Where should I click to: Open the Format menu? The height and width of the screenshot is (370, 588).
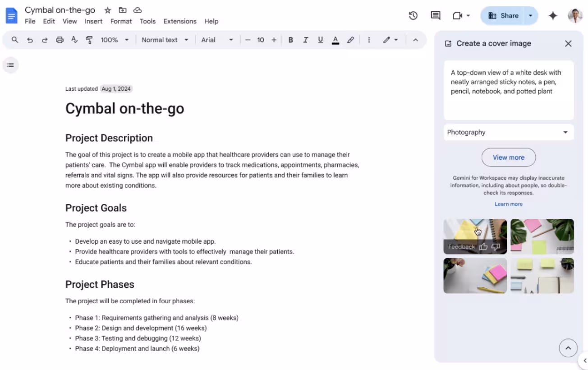click(121, 21)
